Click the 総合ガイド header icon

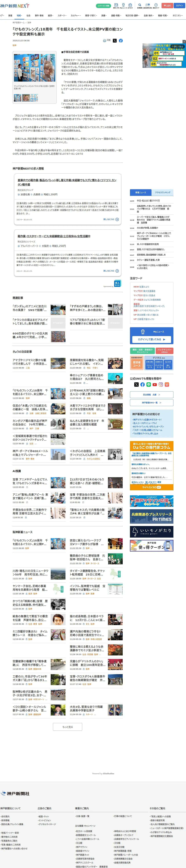click(156, 6)
